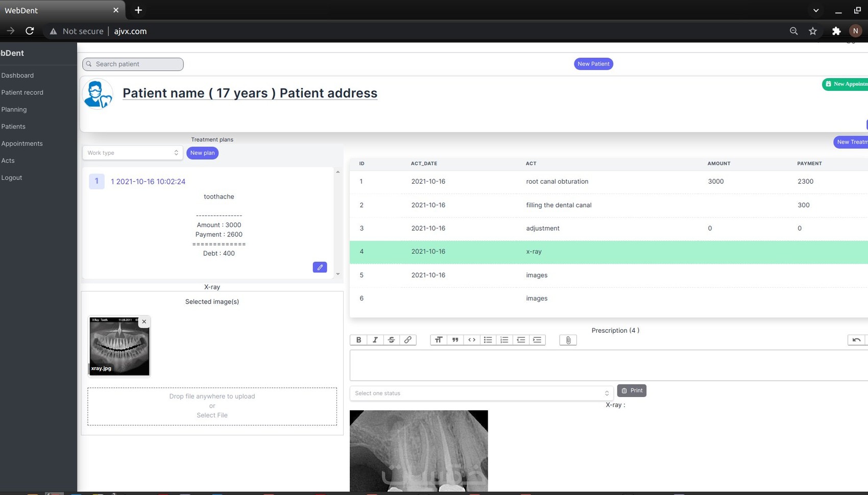Go to Appointments in the sidebar

coord(22,143)
